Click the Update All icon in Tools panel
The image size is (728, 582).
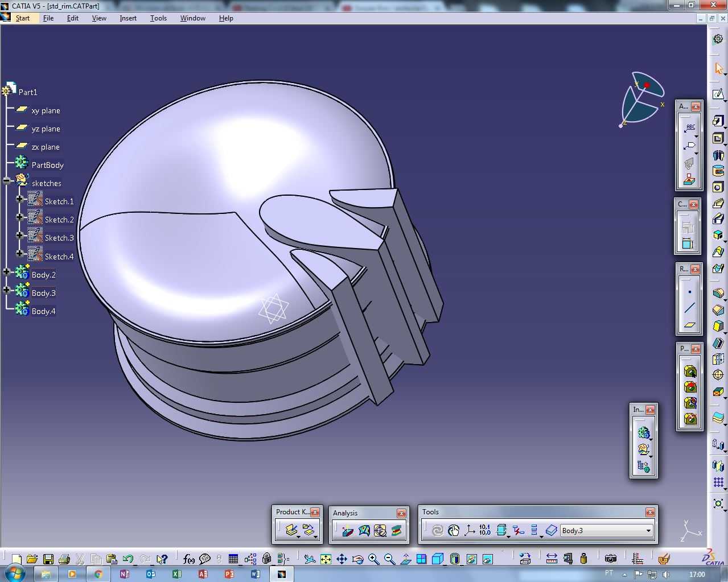tap(437, 530)
